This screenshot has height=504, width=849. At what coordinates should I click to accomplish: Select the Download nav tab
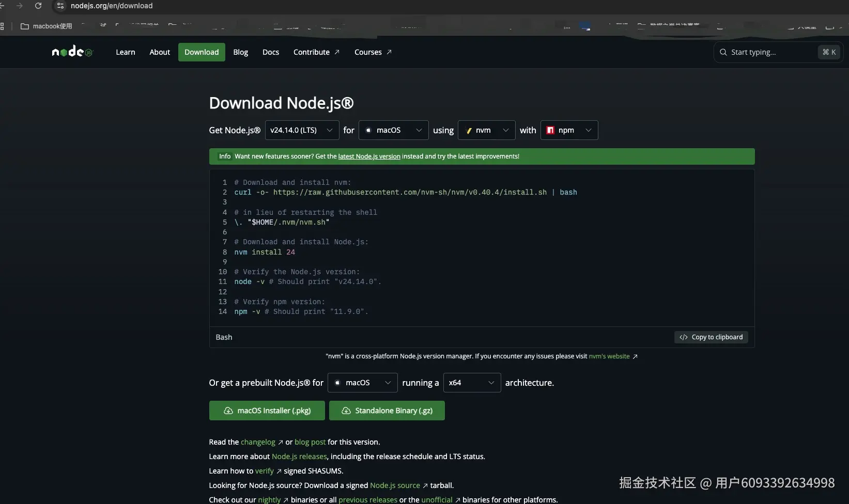202,52
